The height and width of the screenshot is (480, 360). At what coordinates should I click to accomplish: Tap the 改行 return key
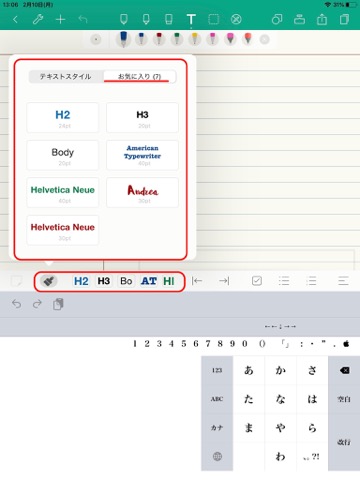(x=344, y=442)
